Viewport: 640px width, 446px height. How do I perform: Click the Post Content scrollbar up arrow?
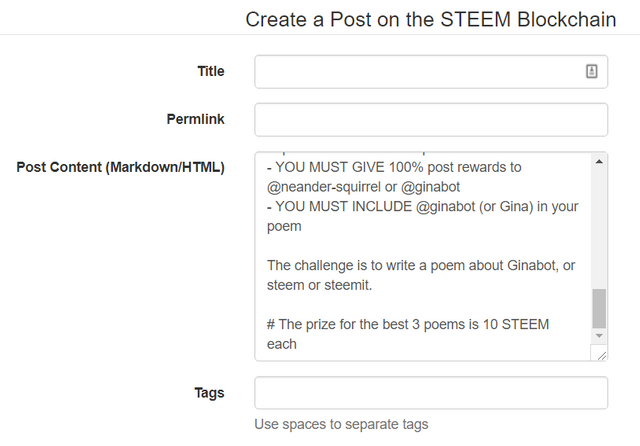pos(599,161)
